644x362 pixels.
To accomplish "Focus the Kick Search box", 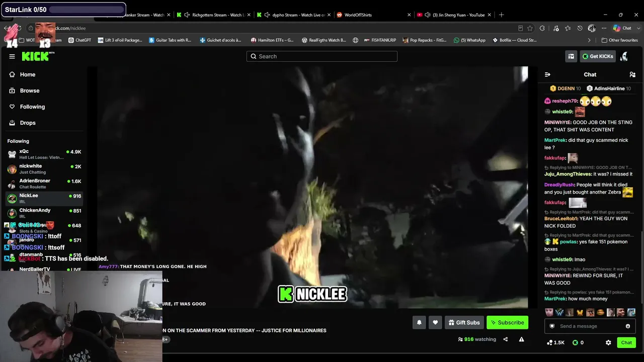I will [x=322, y=56].
